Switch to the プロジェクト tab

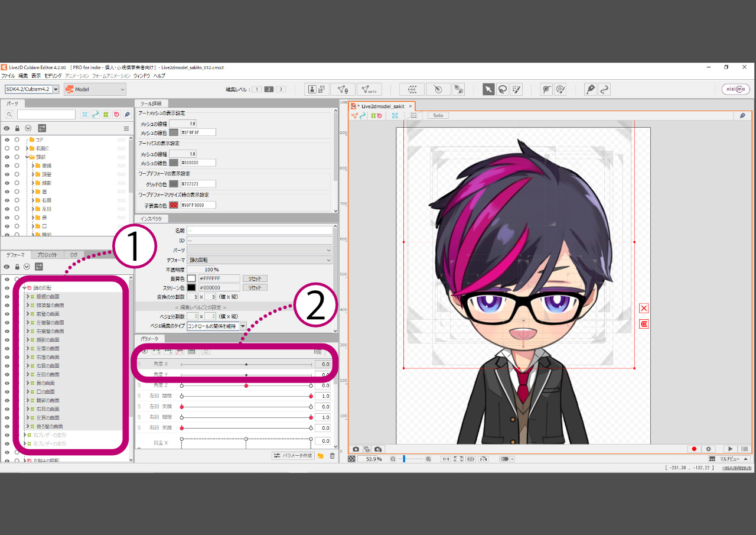point(47,255)
